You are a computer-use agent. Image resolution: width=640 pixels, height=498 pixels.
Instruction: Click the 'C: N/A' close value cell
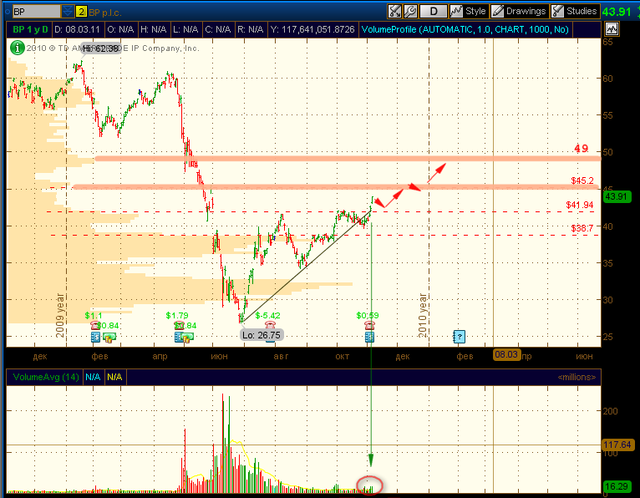(218, 29)
